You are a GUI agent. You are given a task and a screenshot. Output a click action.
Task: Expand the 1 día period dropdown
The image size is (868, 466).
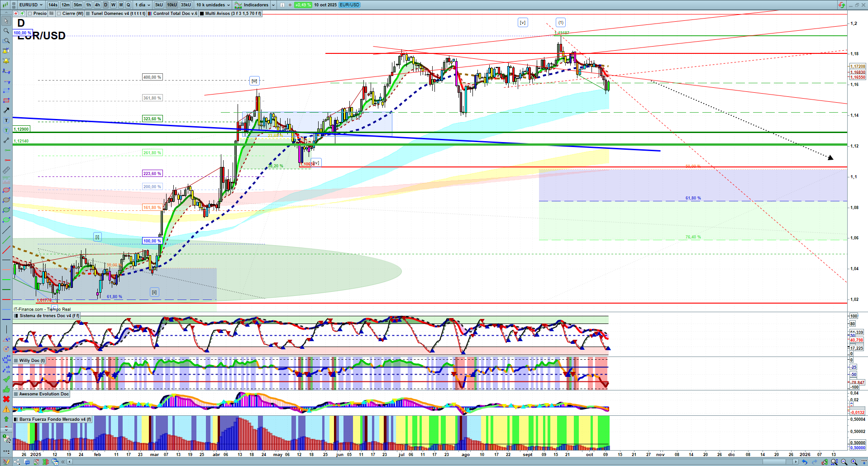click(143, 5)
